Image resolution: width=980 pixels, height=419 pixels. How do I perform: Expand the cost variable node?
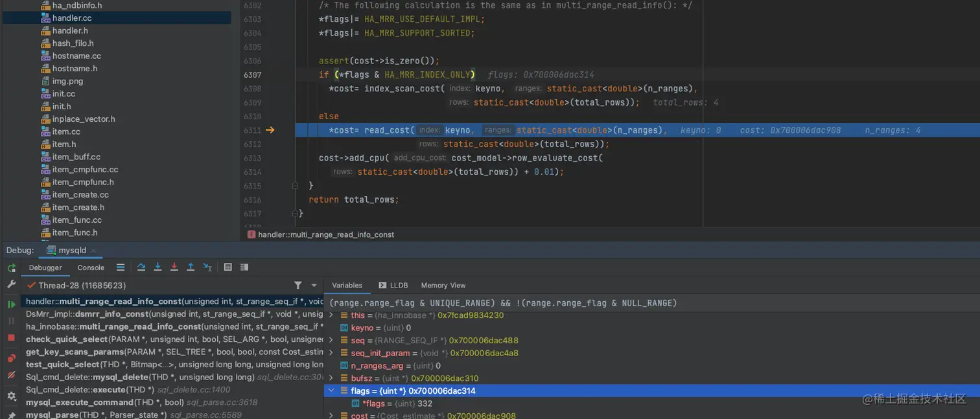tap(331, 415)
